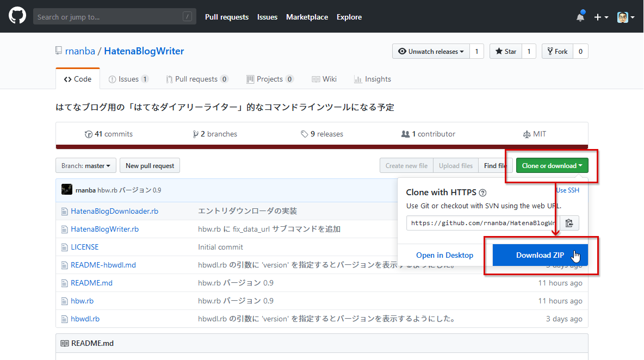Click the file icon beside README-hbwdl.md
Viewport: 644px width, 360px height.
65,265
